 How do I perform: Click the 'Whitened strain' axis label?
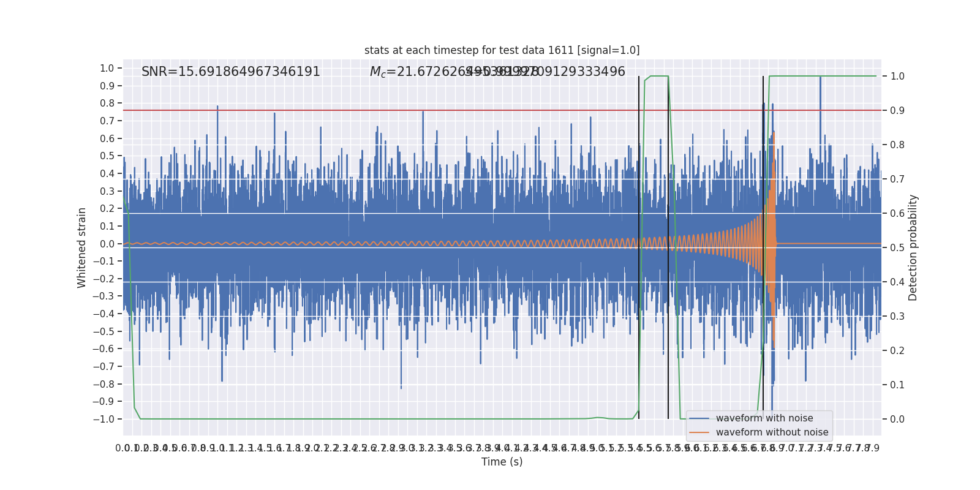point(82,247)
